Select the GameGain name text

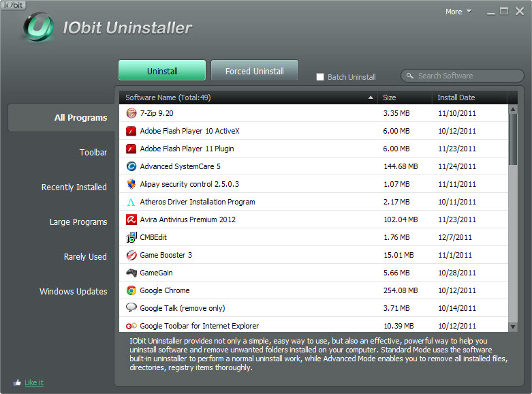(x=156, y=273)
